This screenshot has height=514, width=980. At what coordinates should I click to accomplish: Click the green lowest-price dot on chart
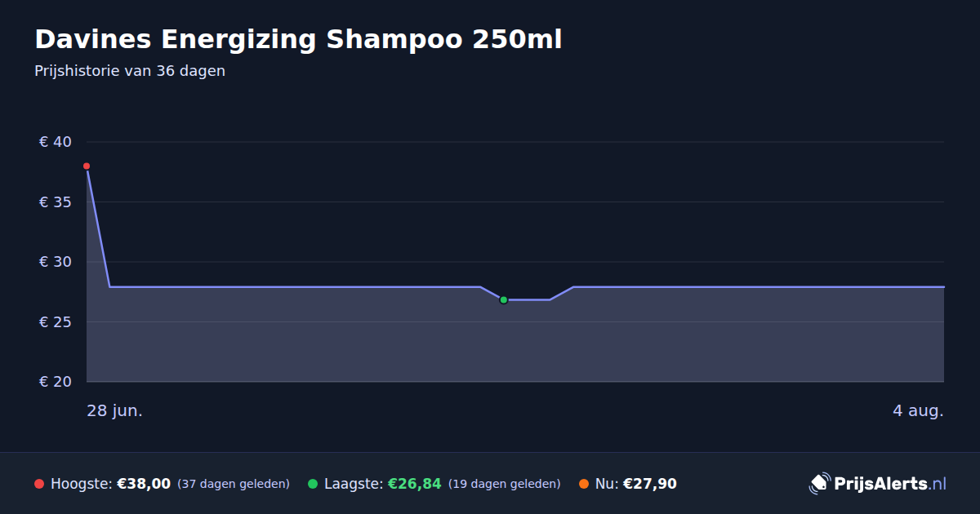point(504,300)
